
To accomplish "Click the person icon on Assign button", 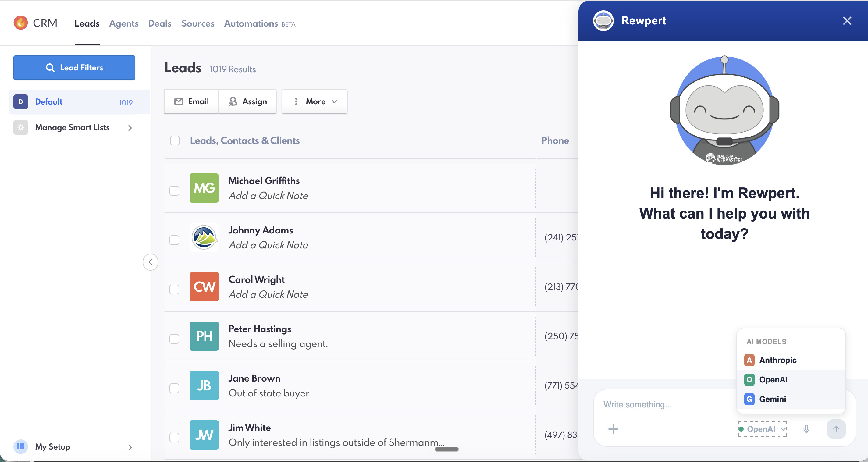I will tap(233, 101).
